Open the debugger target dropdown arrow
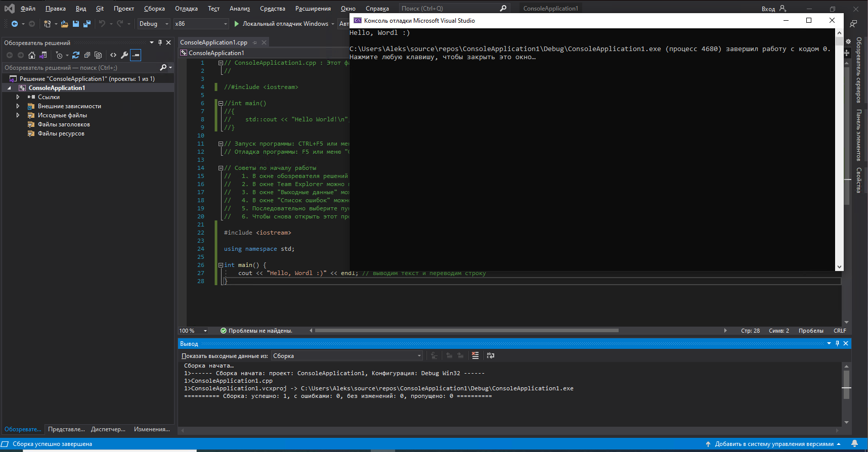This screenshot has height=452, width=868. click(x=332, y=24)
